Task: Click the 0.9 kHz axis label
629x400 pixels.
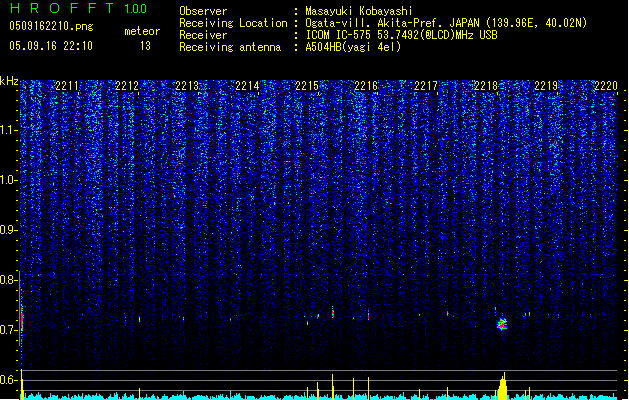Action: pyautogui.click(x=8, y=230)
